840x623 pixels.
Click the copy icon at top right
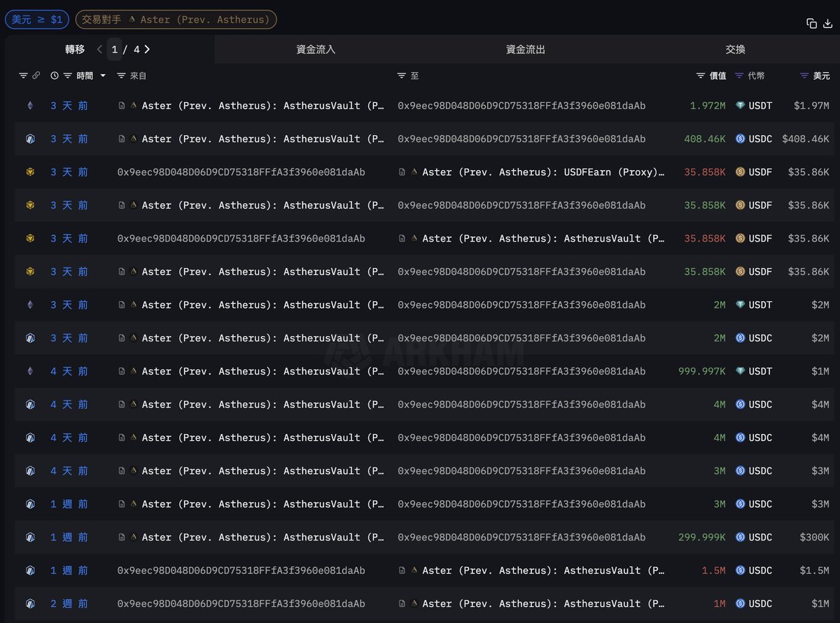[x=811, y=23]
